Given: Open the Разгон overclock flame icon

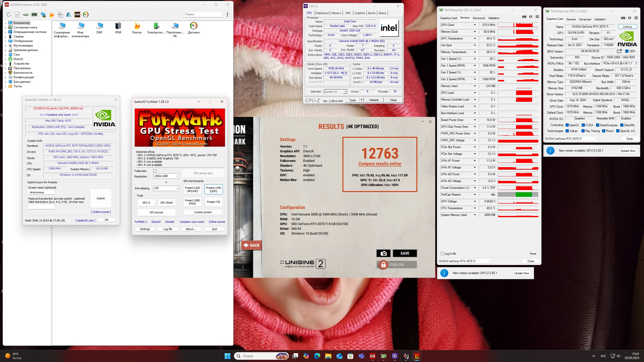Looking at the screenshot, I should click(x=137, y=28).
